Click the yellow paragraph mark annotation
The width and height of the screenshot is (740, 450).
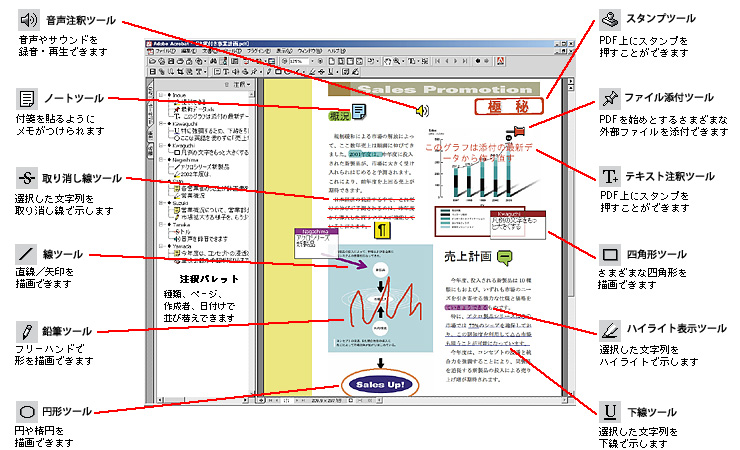(x=382, y=230)
